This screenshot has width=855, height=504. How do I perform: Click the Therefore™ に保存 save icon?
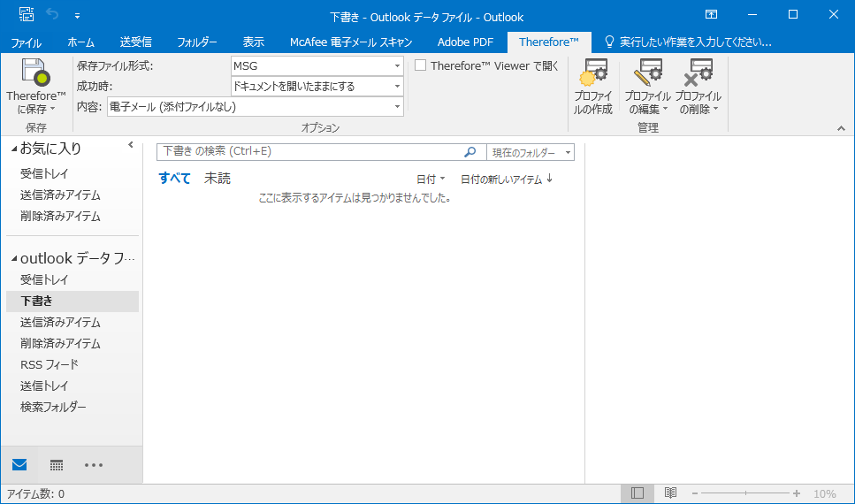point(36,73)
